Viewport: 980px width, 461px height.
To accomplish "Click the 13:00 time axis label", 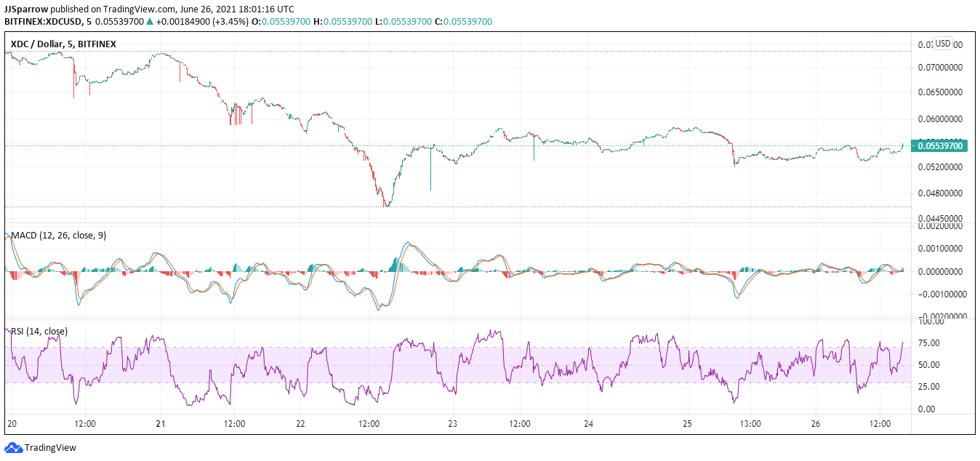I will click(750, 423).
